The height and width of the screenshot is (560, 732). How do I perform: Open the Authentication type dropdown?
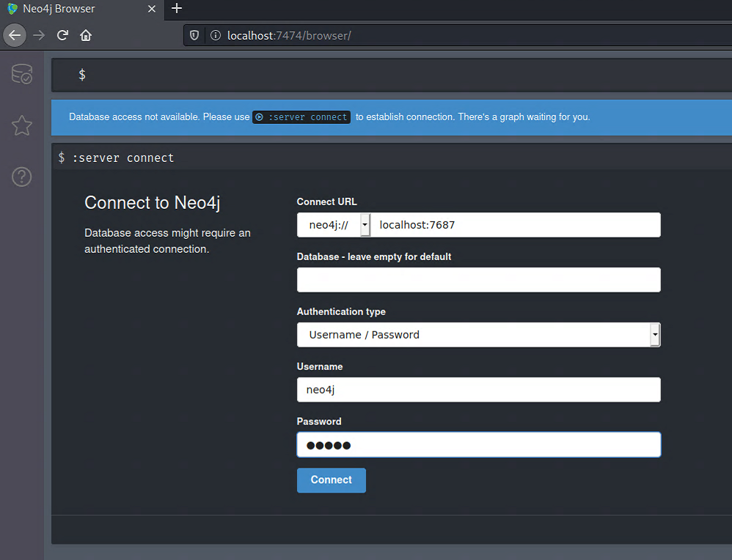(x=478, y=335)
